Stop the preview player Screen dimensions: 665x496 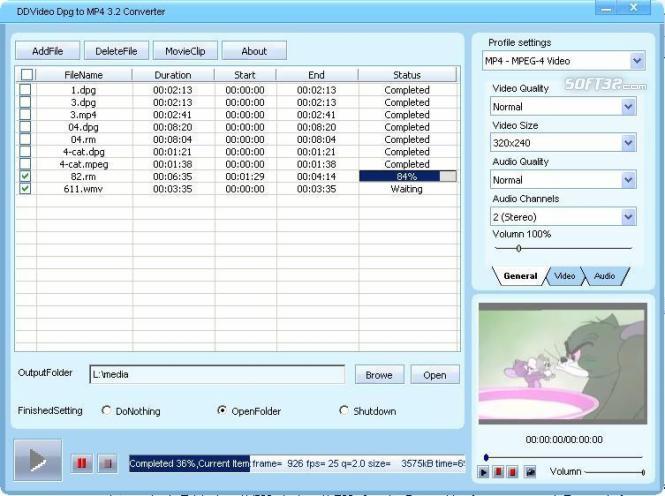point(512,471)
